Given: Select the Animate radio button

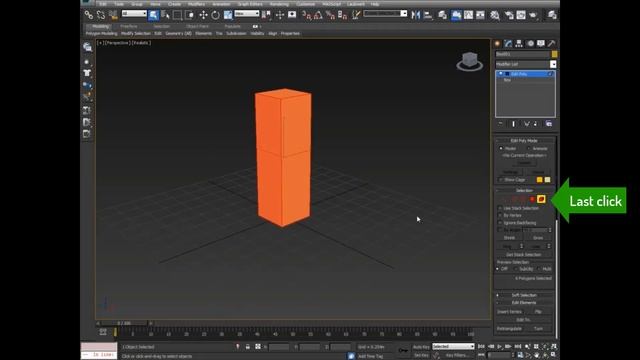Looking at the screenshot, I should click(x=529, y=149).
